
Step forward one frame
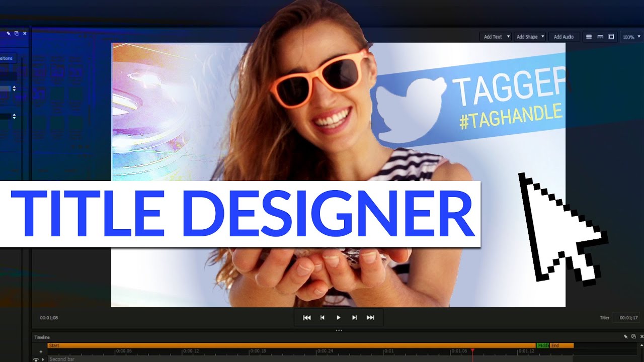coord(354,317)
